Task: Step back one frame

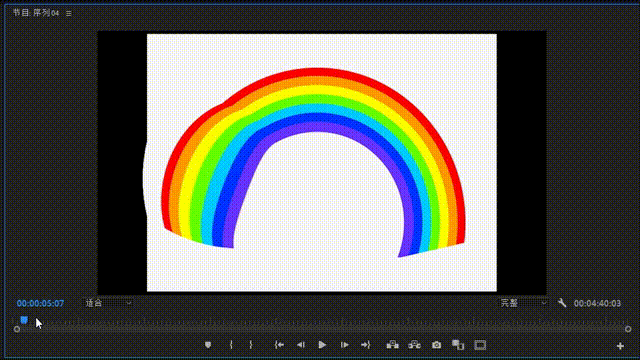Action: [301, 345]
